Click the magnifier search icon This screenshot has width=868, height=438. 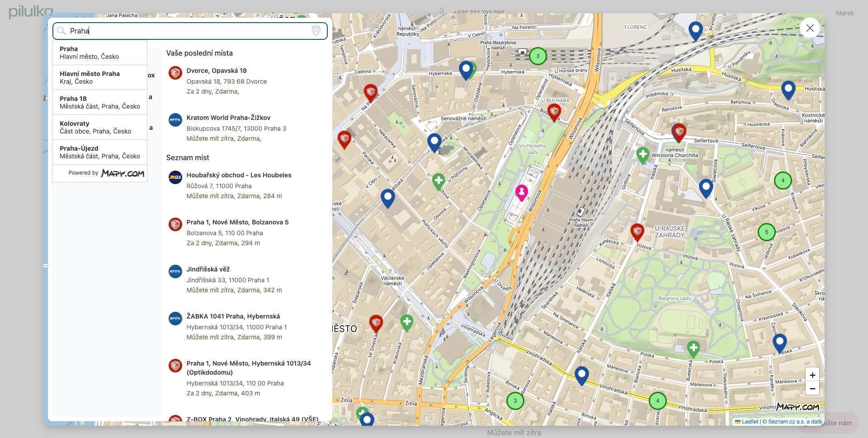tap(62, 31)
